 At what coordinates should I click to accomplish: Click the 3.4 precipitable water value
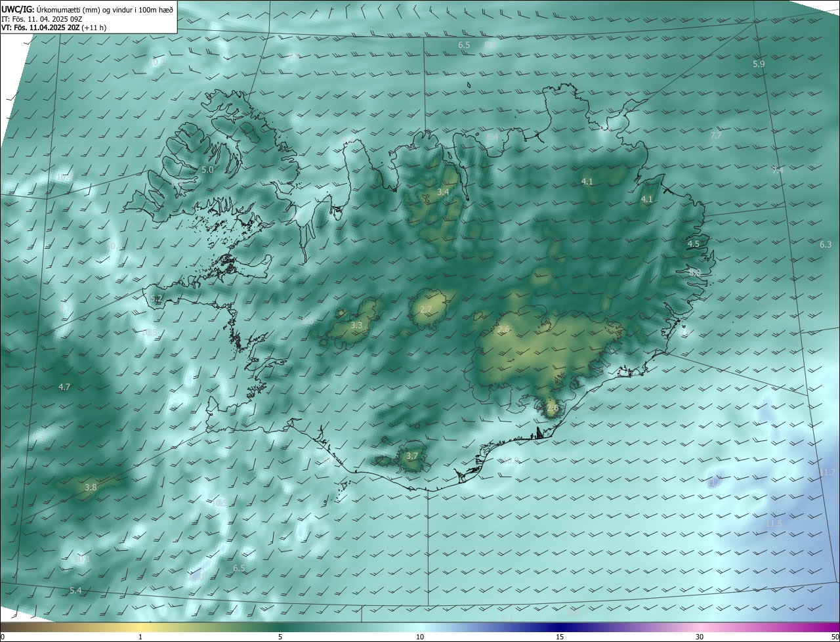tap(443, 192)
